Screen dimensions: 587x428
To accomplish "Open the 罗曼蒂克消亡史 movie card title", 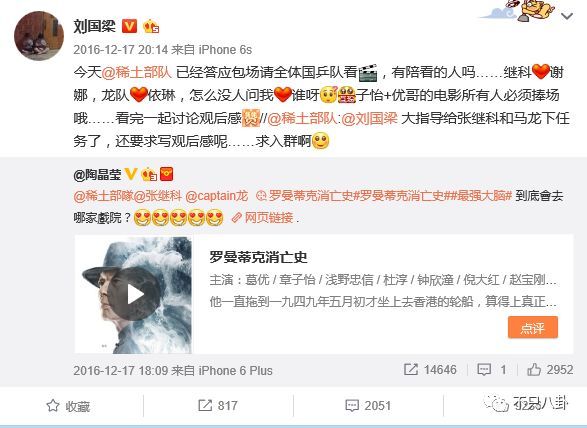I will point(258,258).
